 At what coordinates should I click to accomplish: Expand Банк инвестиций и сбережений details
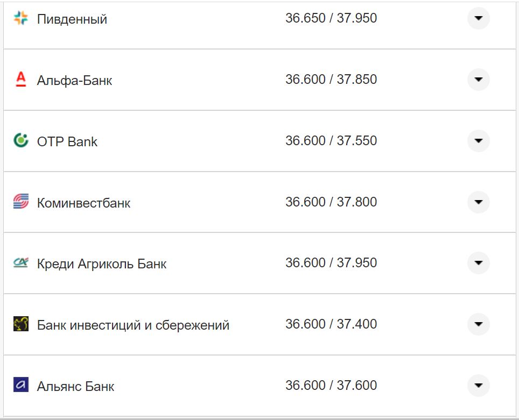pyautogui.click(x=478, y=324)
